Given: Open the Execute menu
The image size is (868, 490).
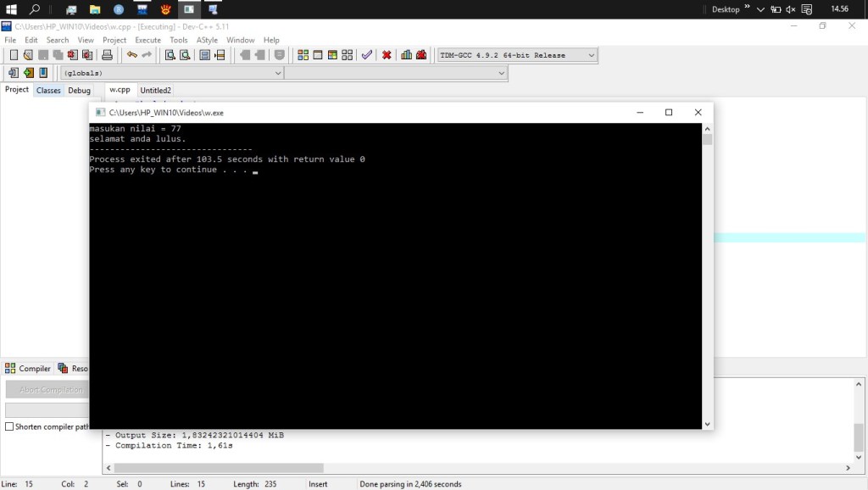Looking at the screenshot, I should 147,40.
